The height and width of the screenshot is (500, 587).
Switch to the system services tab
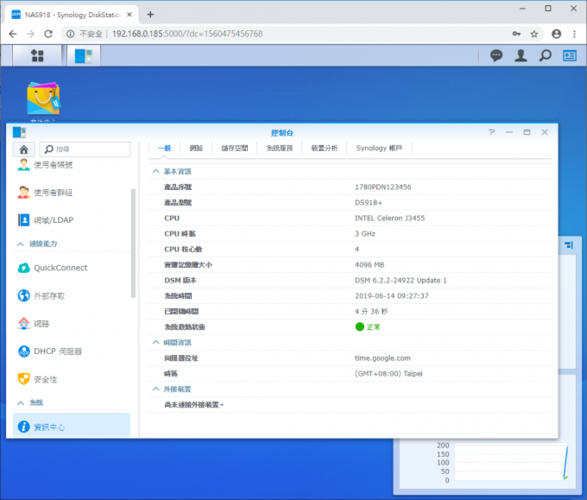click(x=279, y=148)
